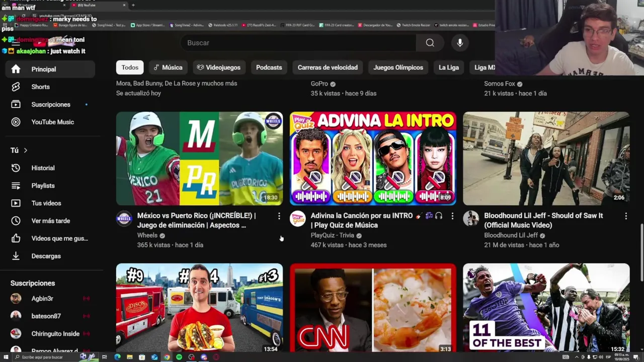Select the La Liga filter chip
The width and height of the screenshot is (644, 362).
(x=449, y=67)
